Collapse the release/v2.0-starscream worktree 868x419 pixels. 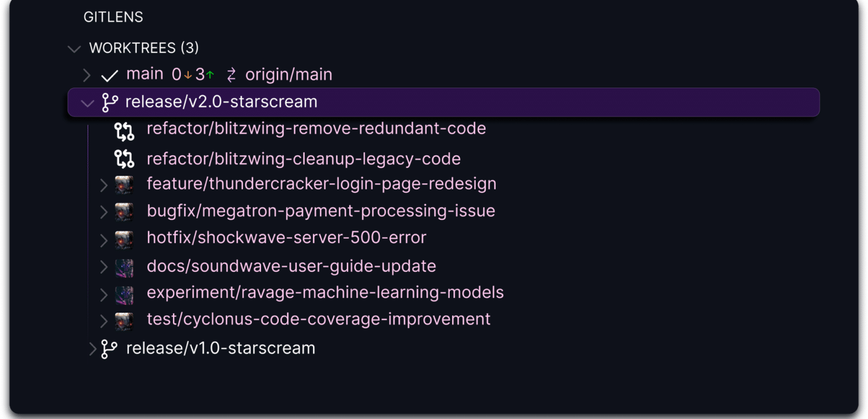point(88,103)
